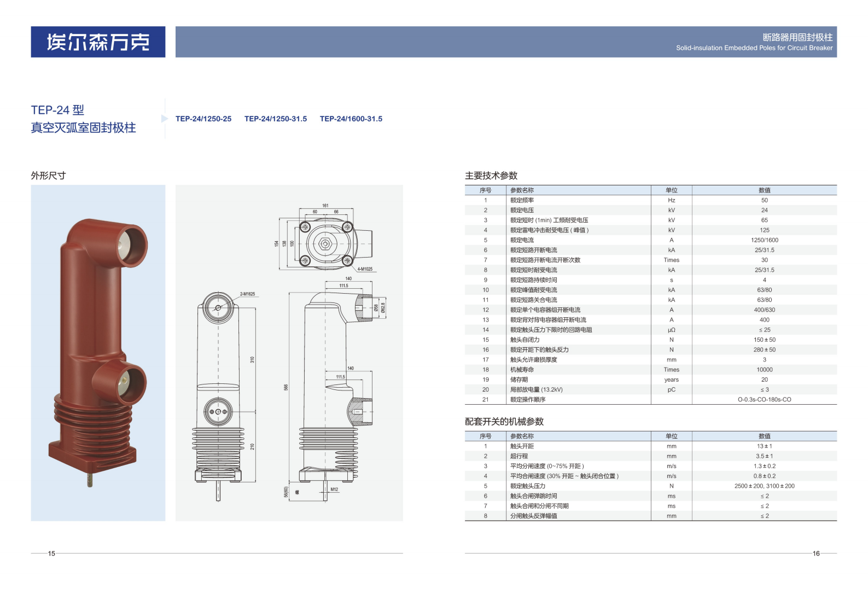Click the page number 15 footer
868x589 pixels.
(x=51, y=553)
